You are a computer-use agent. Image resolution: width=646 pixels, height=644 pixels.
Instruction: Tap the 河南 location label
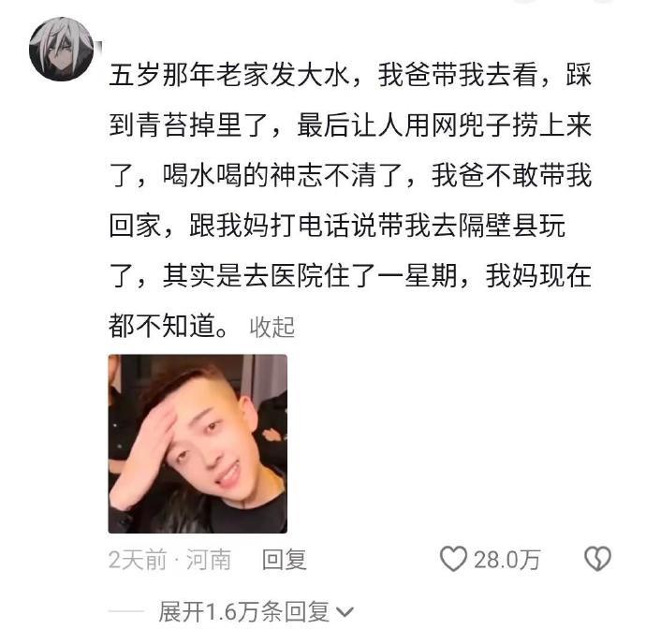(x=209, y=560)
